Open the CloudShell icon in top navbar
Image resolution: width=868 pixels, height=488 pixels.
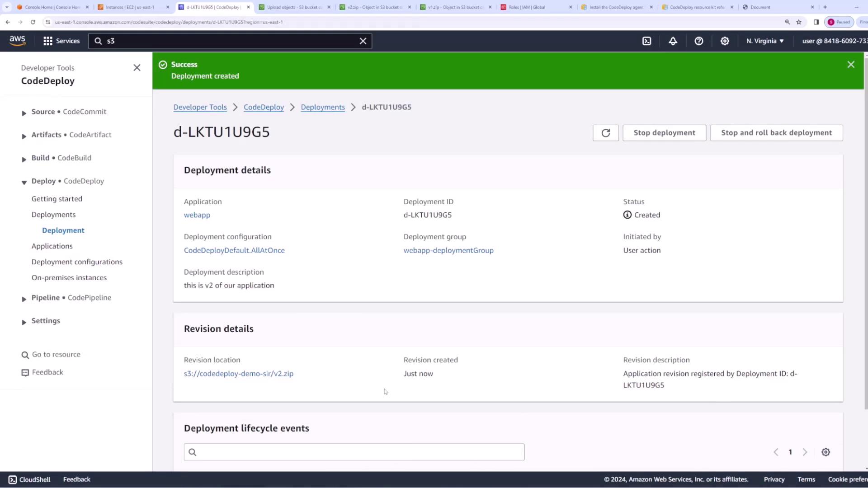[x=646, y=41]
